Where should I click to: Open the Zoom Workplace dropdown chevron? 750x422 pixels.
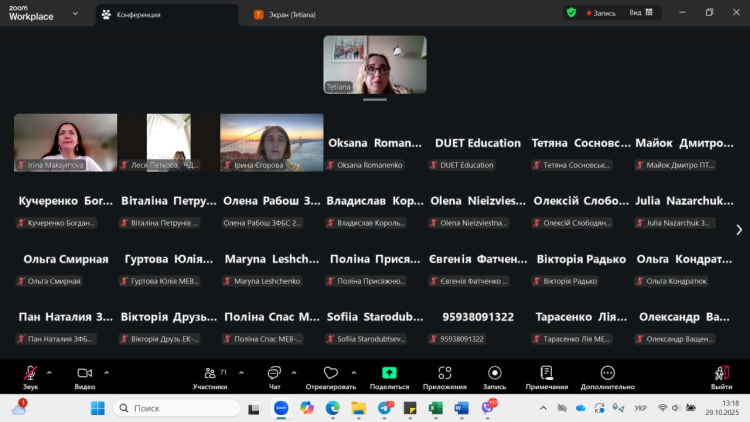75,13
